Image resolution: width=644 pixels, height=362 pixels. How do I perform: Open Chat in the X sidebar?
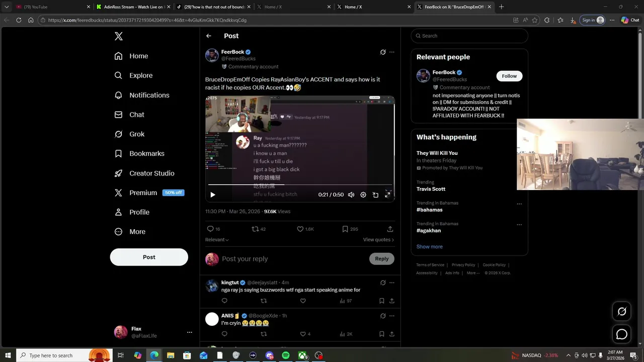(129, 115)
